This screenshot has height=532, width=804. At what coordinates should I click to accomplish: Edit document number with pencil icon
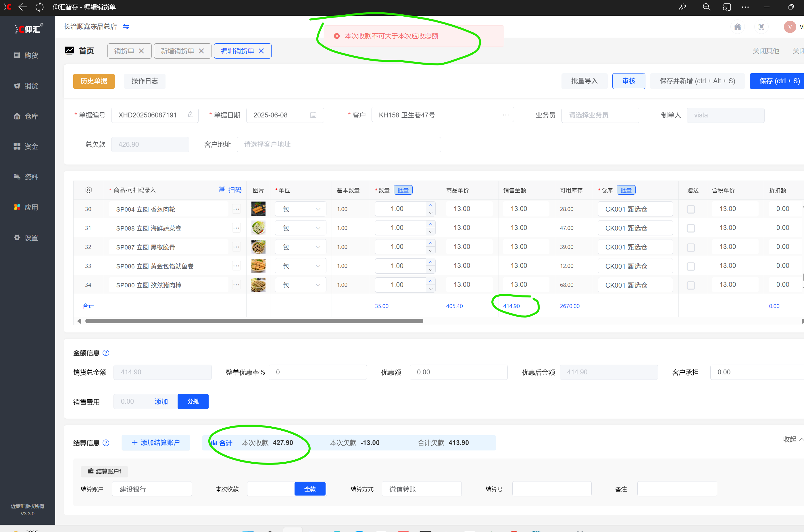190,115
